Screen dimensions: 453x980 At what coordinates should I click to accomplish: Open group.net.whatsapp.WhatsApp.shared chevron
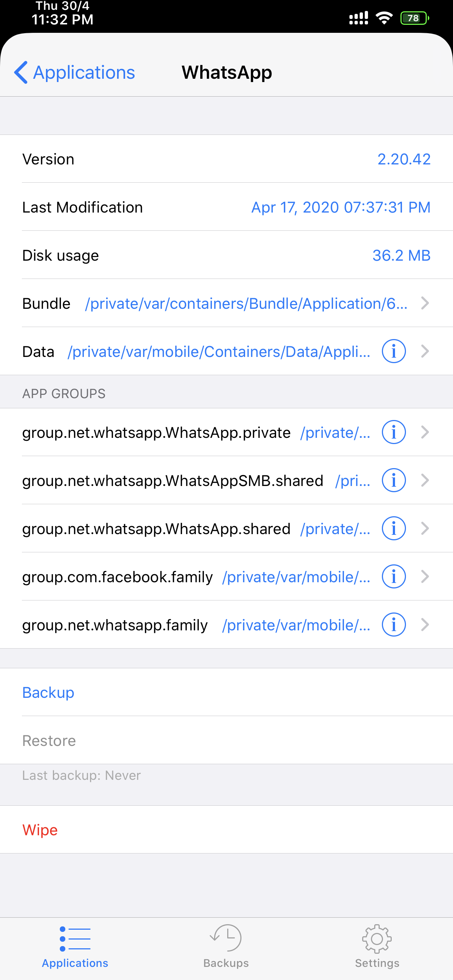click(x=425, y=528)
